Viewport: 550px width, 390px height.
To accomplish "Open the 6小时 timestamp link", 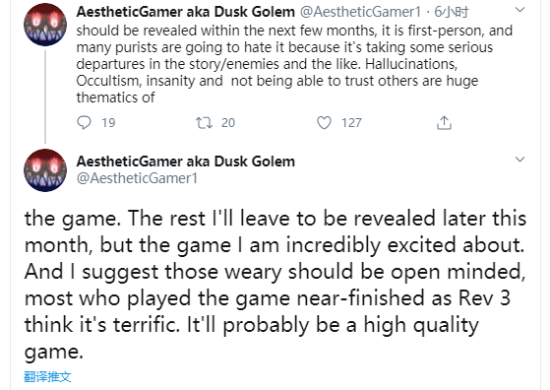I will point(451,12).
